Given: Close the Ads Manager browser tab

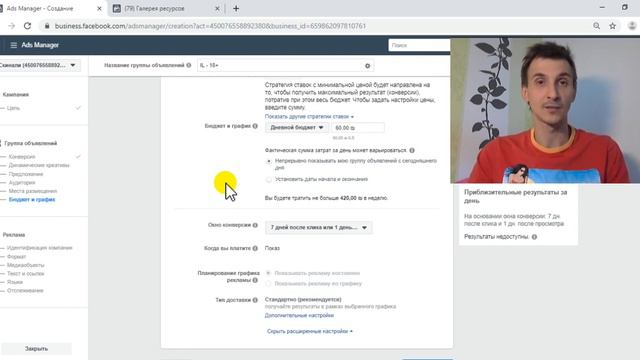Looking at the screenshot, I should (99, 8).
